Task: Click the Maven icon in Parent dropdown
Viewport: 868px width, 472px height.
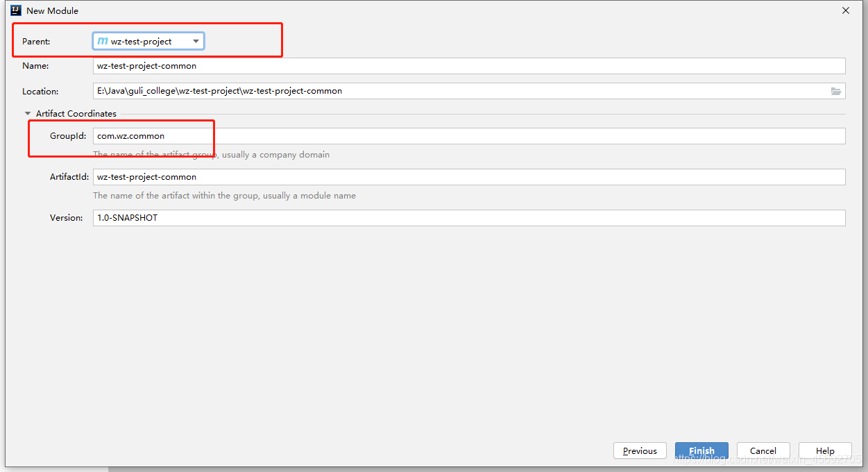Action: [103, 41]
